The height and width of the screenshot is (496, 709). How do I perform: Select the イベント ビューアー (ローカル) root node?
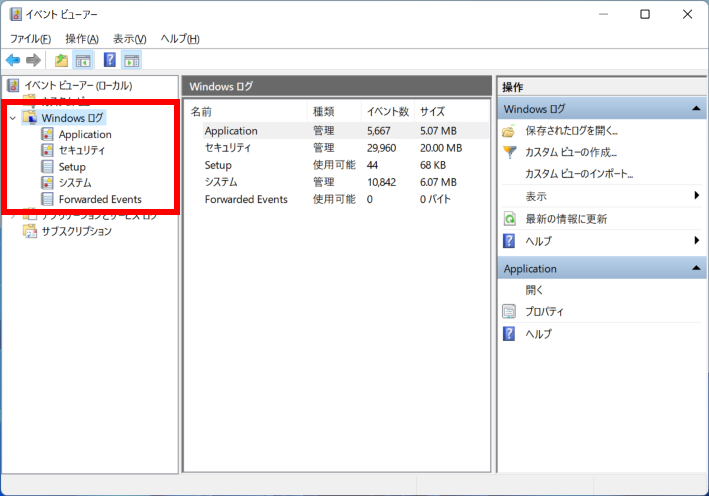pyautogui.click(x=78, y=85)
